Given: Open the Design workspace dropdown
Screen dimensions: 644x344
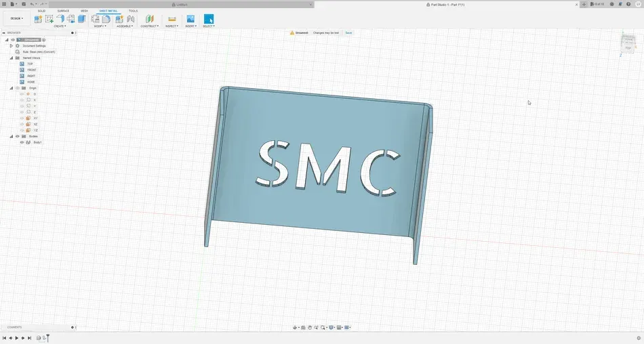Looking at the screenshot, I should [16, 18].
